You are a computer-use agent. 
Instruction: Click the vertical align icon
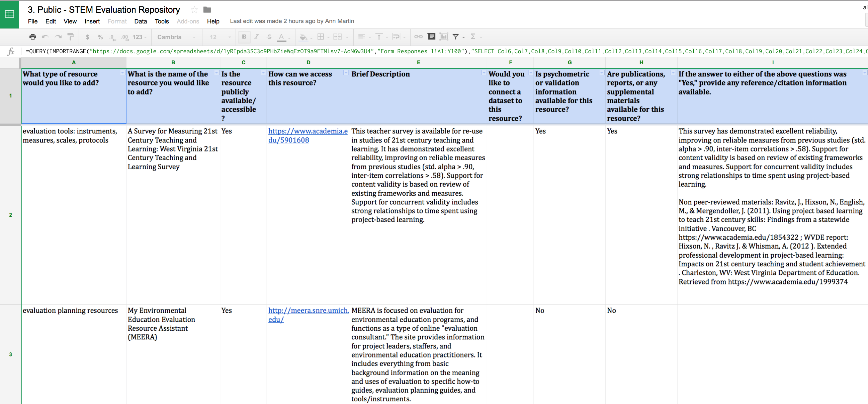[379, 37]
